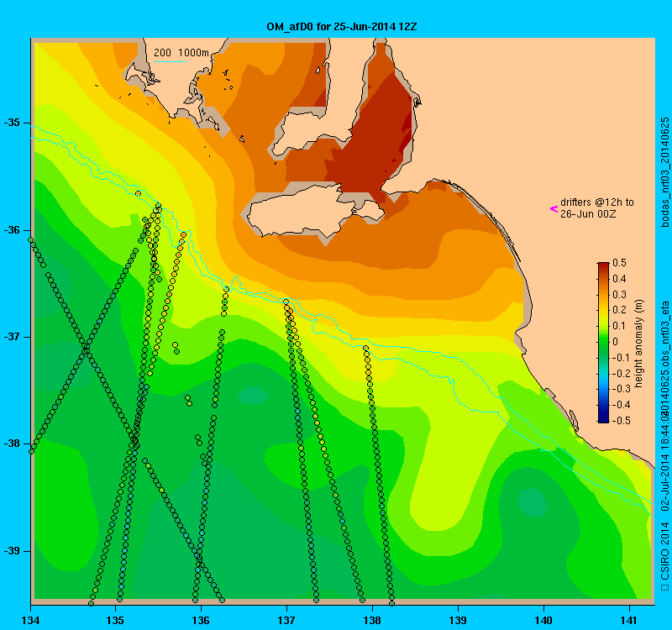The width and height of the screenshot is (672, 630).
Task: Click the '0' colorbar tick label
Action: [616, 342]
